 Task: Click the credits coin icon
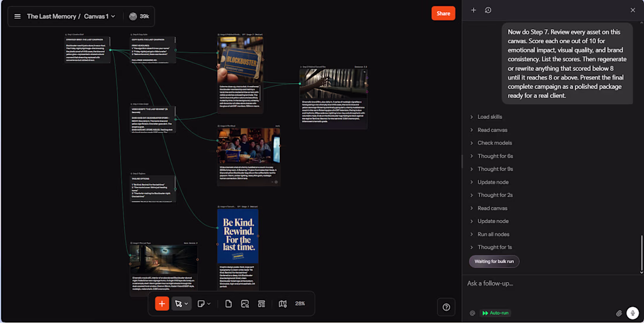pos(133,16)
